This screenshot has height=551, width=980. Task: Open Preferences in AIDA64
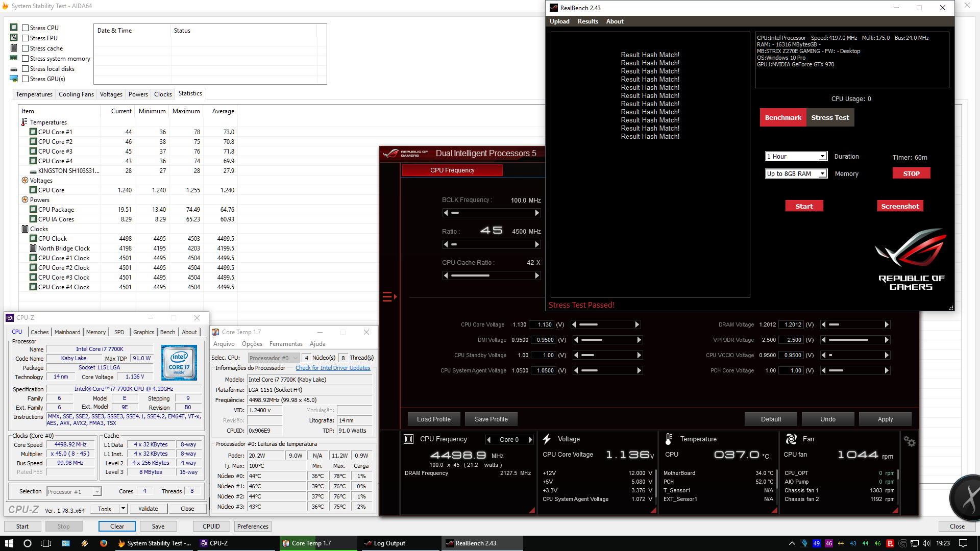(253, 527)
